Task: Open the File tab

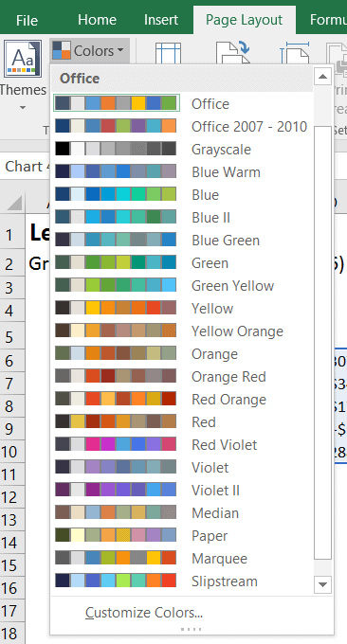Action: 27,20
